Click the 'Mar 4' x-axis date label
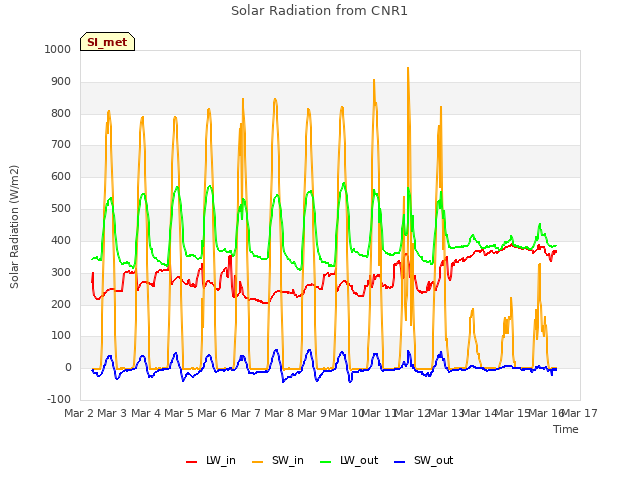The image size is (640, 480). coord(146,413)
